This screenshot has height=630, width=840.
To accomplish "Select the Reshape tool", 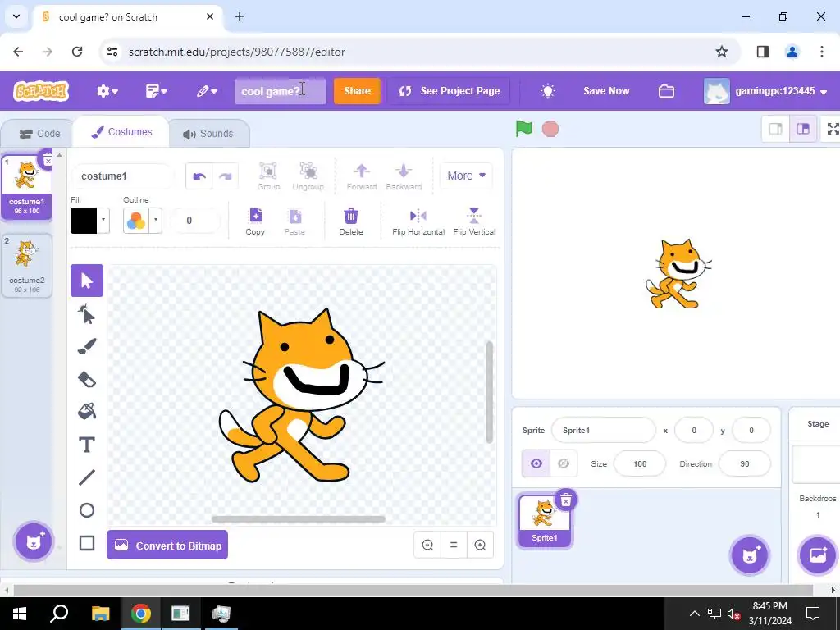I will [87, 314].
